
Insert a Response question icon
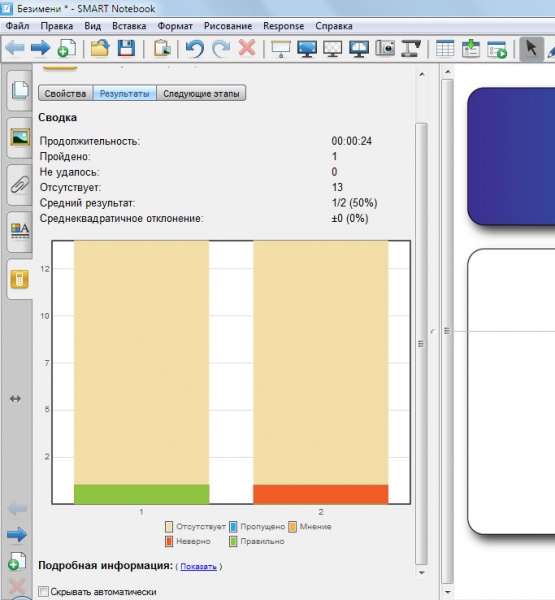pyautogui.click(x=471, y=49)
